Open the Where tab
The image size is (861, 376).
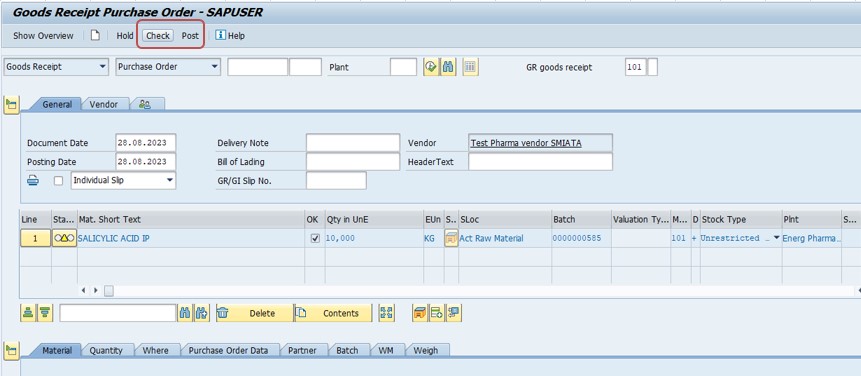point(155,350)
